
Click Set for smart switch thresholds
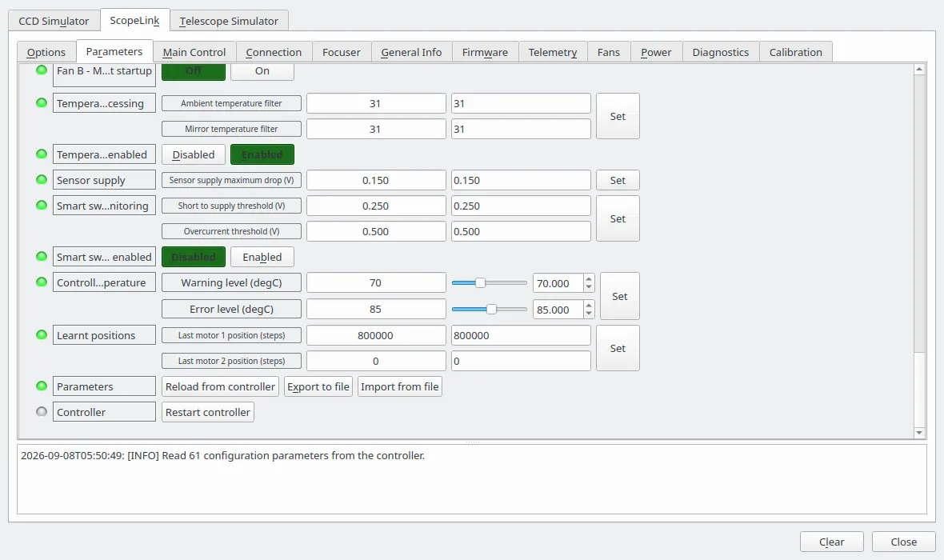click(618, 218)
